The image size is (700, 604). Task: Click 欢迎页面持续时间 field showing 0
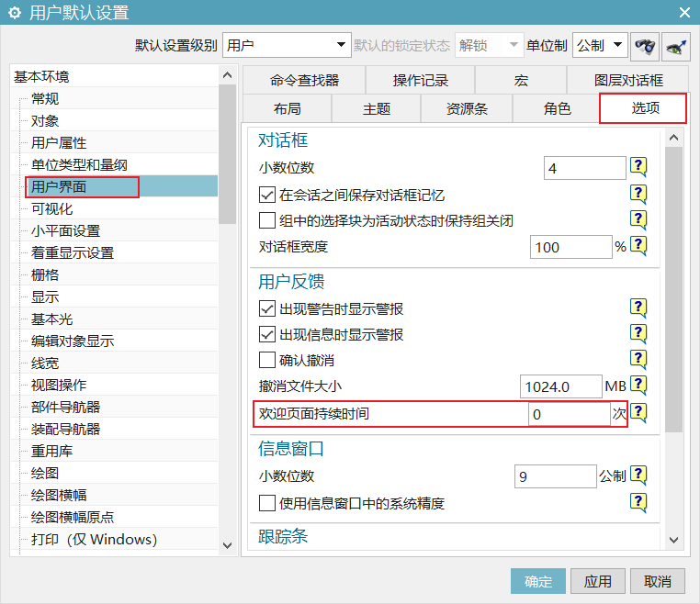tap(570, 414)
